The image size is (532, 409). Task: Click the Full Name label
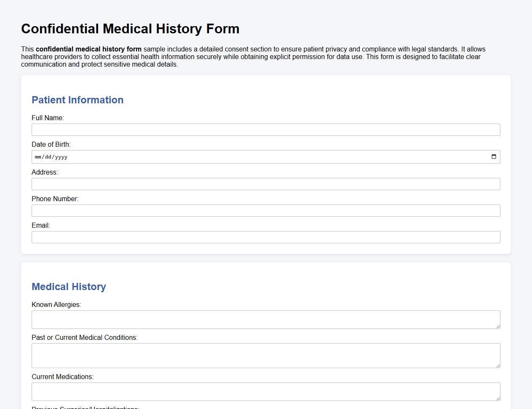coord(48,118)
